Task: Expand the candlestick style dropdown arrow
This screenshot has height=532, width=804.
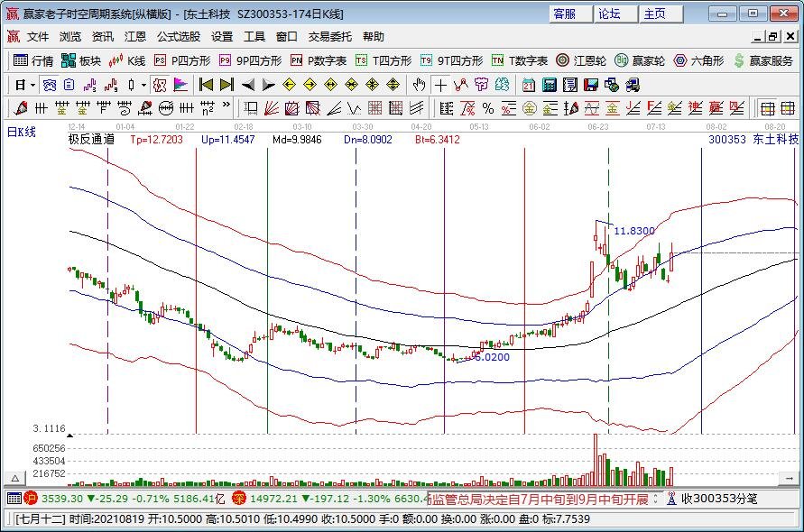Action: (x=144, y=85)
